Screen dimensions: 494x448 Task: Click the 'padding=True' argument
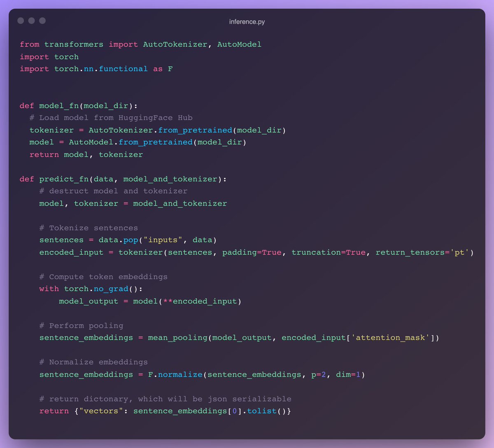tap(252, 252)
